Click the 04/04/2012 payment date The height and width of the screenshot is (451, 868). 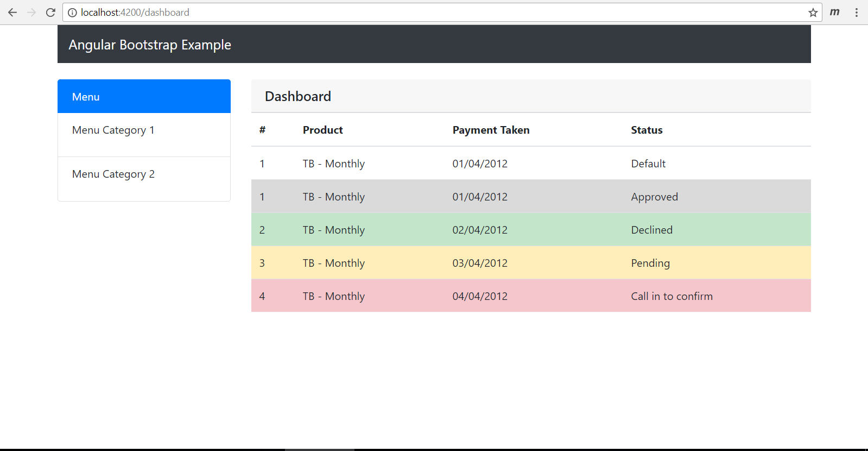click(x=480, y=296)
